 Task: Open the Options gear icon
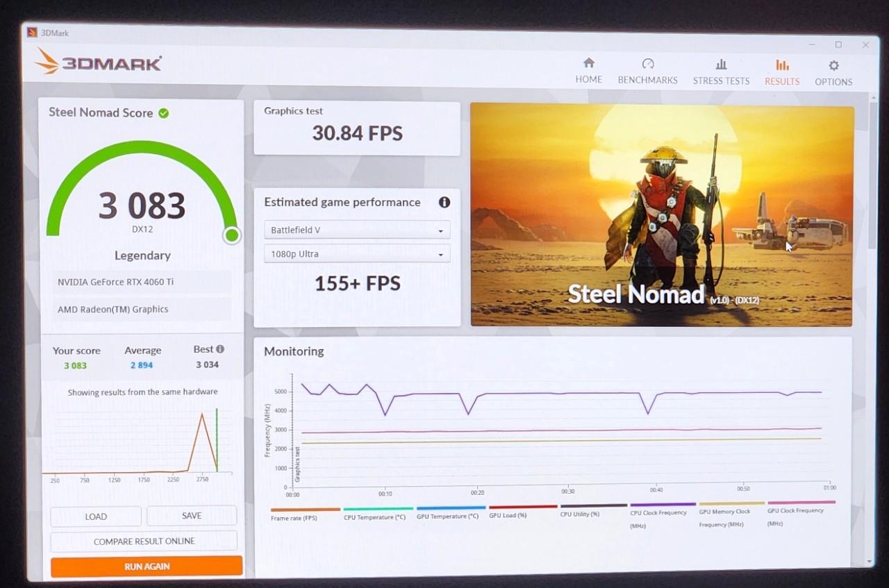pos(833,65)
